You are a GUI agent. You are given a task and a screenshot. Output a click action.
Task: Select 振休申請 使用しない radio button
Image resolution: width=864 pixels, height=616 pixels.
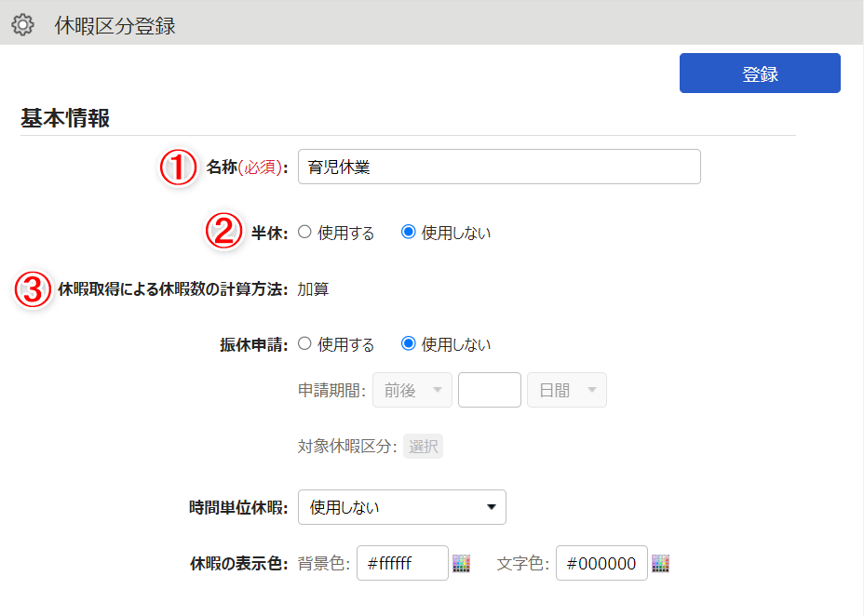409,344
